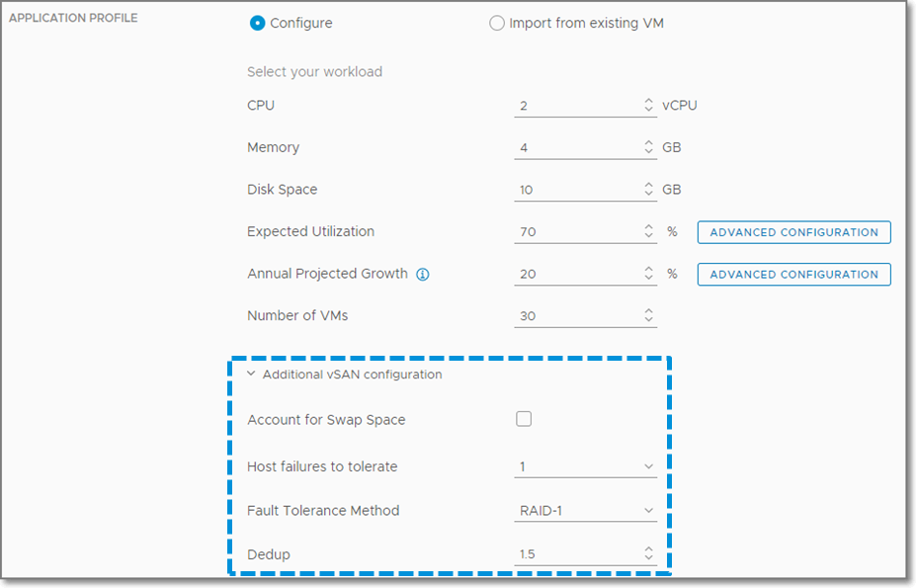The height and width of the screenshot is (588, 916).
Task: Select Import from existing VM option
Action: coord(497,23)
